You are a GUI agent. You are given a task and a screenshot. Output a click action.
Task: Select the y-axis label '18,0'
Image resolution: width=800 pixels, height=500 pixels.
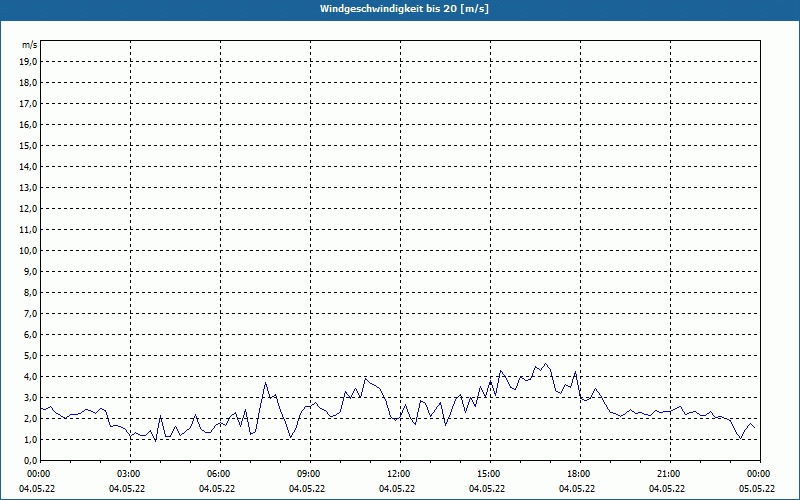pyautogui.click(x=28, y=83)
